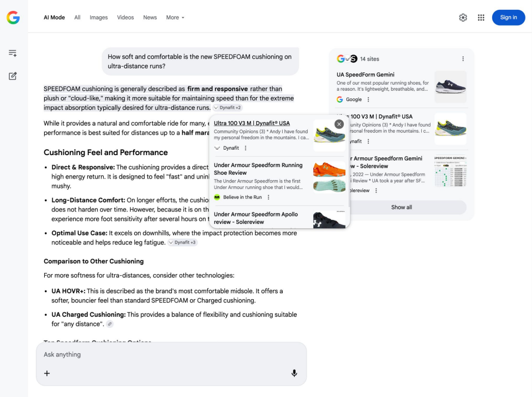This screenshot has width=532, height=397.
Task: Click the "Long-Distance Comfort:" bullet text
Action: 88,200
